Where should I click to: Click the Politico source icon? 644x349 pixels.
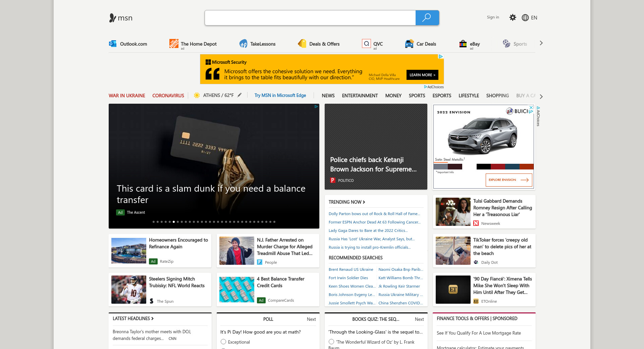point(333,180)
